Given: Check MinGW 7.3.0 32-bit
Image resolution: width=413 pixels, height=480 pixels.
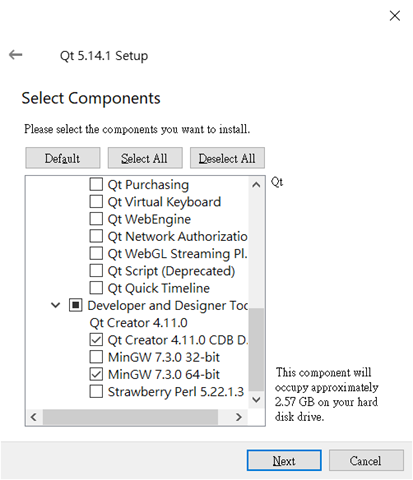Looking at the screenshot, I should tap(96, 357).
